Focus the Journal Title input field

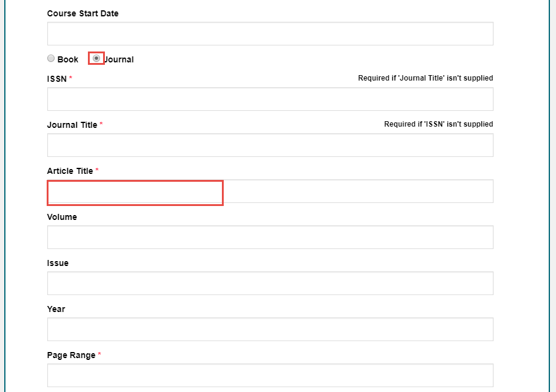270,145
